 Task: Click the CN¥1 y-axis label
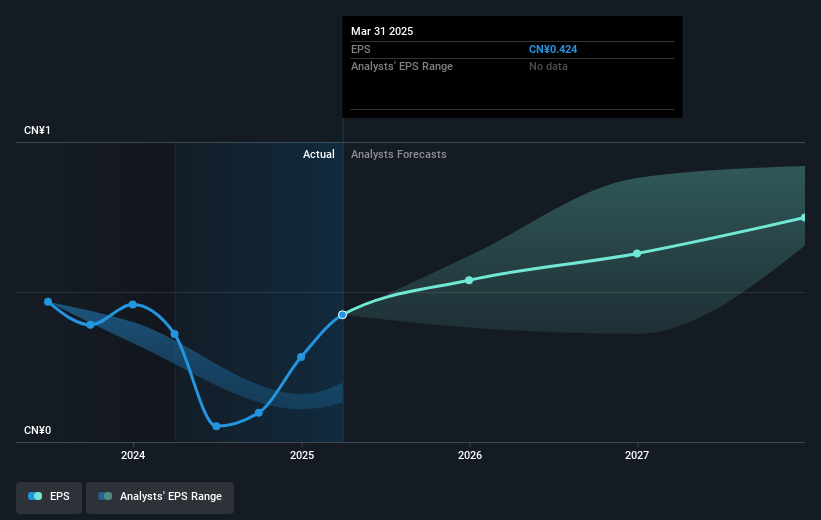[37, 130]
